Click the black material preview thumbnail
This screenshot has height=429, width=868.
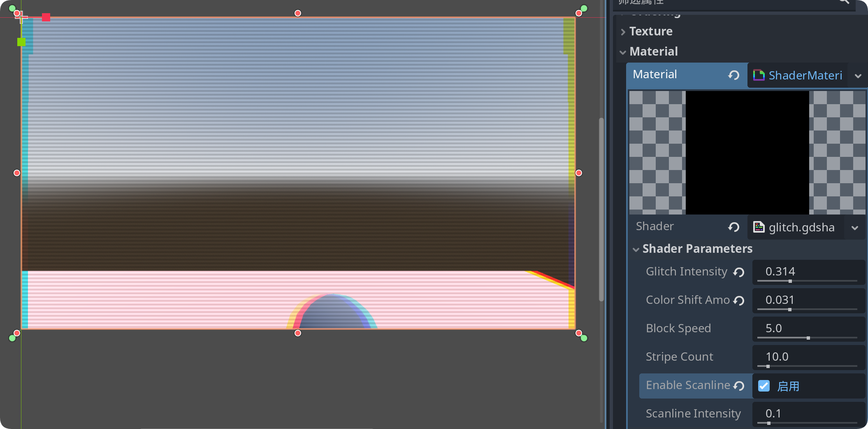coord(747,152)
